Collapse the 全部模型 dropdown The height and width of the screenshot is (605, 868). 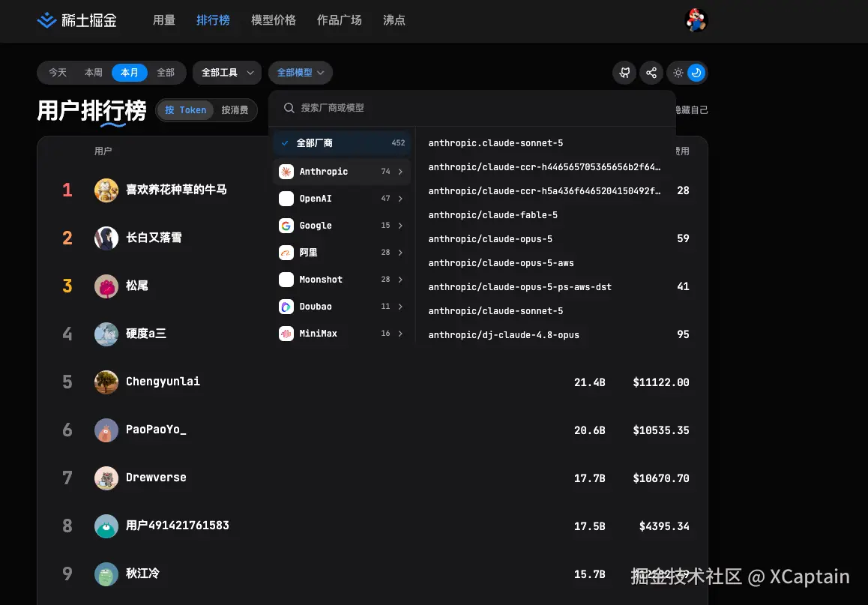tap(301, 73)
